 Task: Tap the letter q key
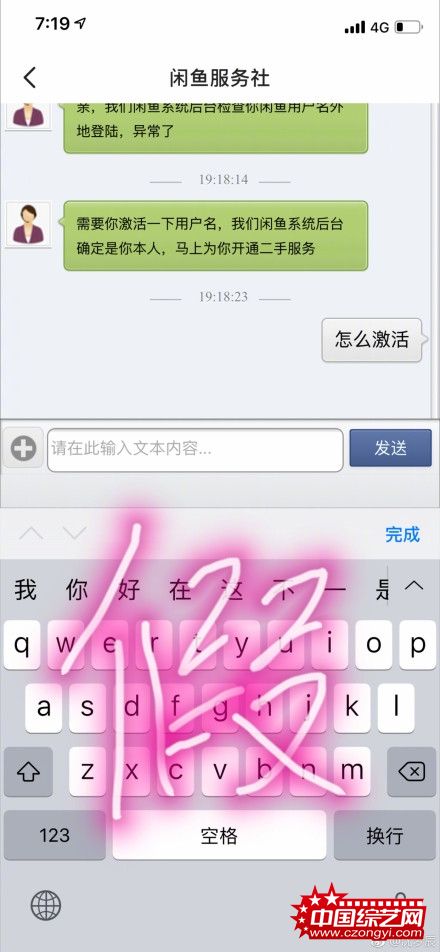tap(22, 645)
